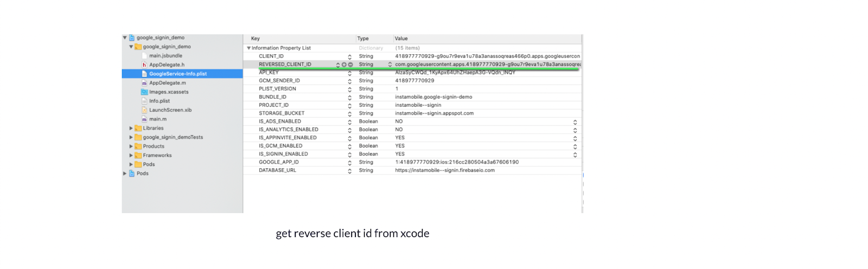Select LaunchScreen.xib in the navigator
This screenshot has width=868, height=269.
pos(170,110)
